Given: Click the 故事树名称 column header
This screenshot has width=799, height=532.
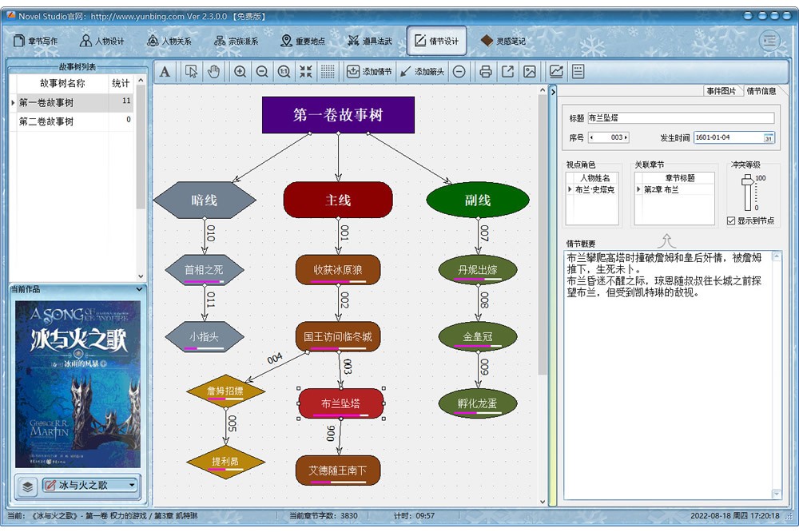Looking at the screenshot, I should point(62,83).
